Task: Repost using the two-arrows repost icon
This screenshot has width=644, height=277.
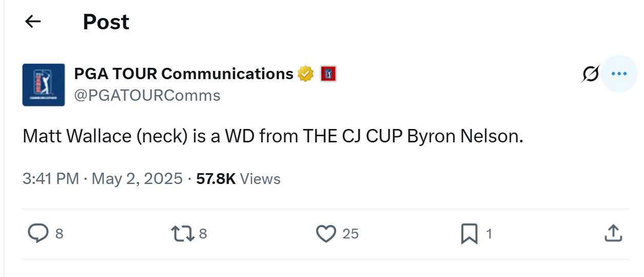Action: (x=182, y=234)
